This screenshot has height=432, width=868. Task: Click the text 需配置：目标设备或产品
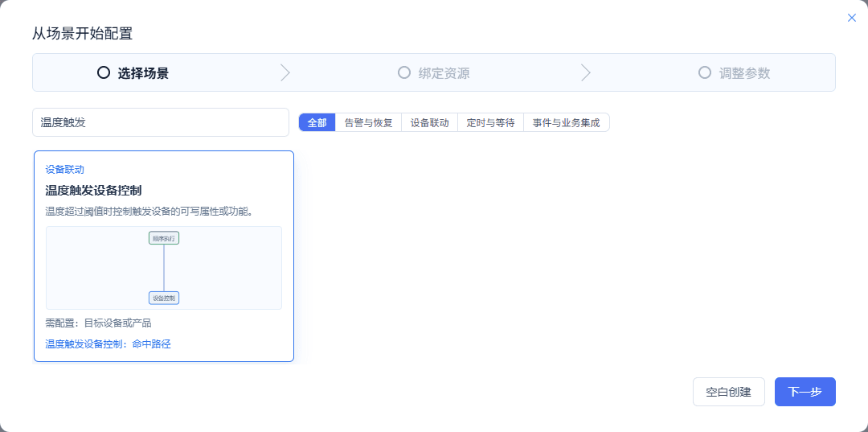99,323
